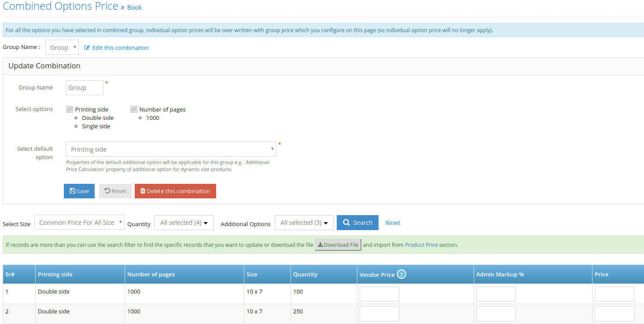Click Price field for quantity 250 row
The image size is (644, 324).
point(615,314)
